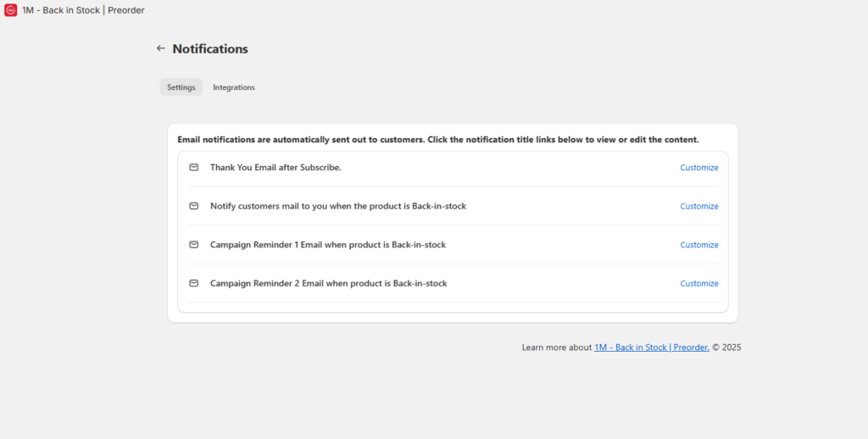Open the Integrations tab
The image size is (868, 439).
coord(234,87)
